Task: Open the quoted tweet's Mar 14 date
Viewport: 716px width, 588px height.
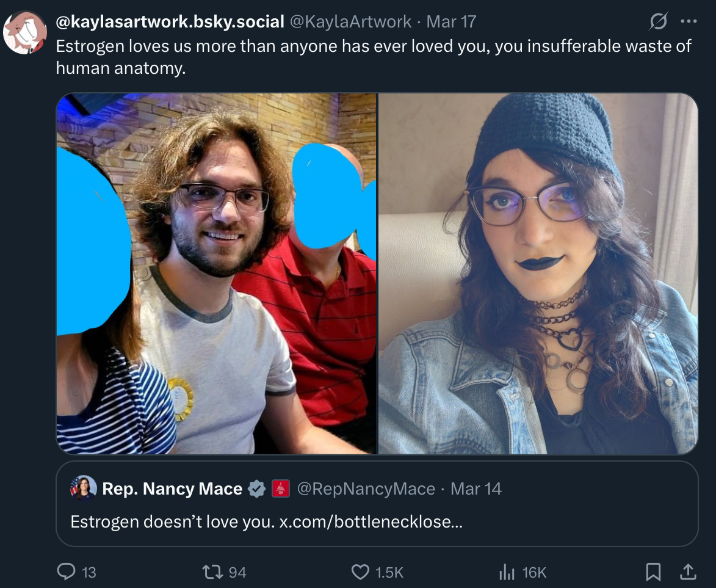Action: pos(476,489)
